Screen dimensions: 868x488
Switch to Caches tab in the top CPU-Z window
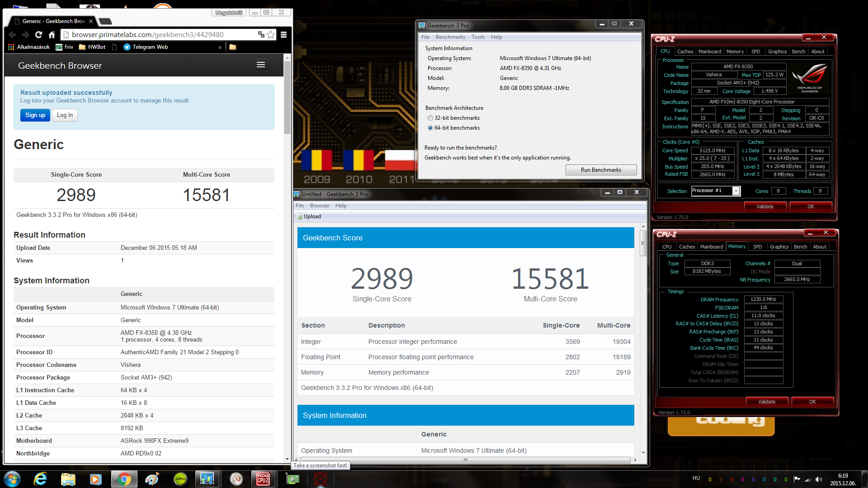[685, 52]
